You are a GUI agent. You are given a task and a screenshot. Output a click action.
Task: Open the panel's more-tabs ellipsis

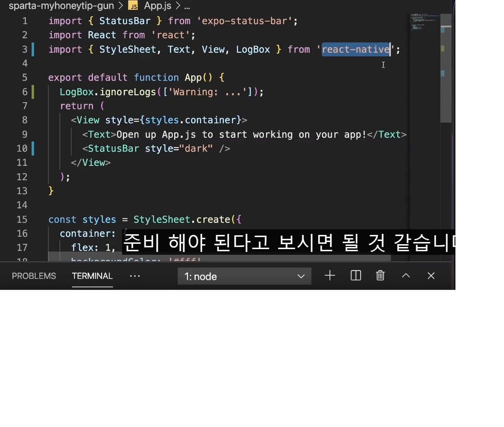point(135,276)
